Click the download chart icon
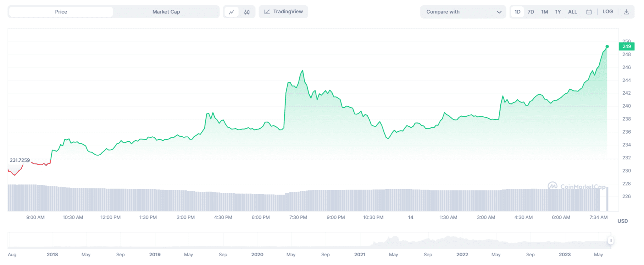 click(x=626, y=12)
